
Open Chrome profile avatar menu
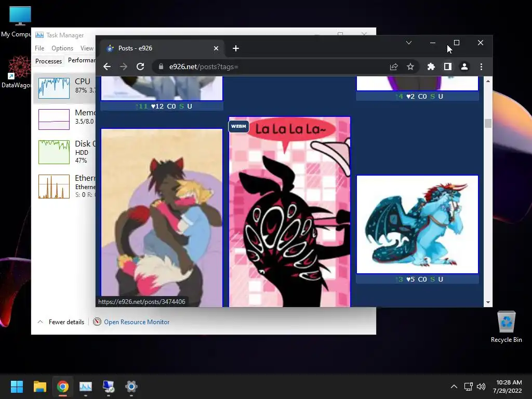pos(464,67)
